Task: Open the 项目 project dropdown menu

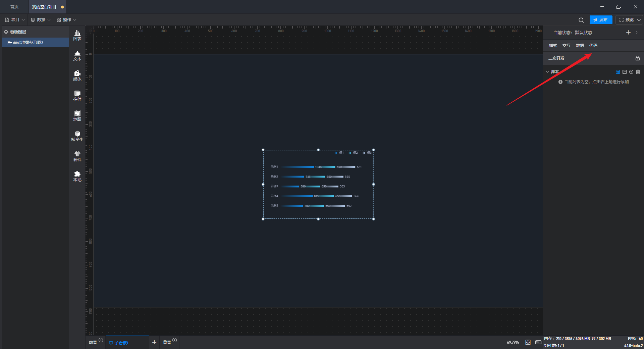Action: pyautogui.click(x=15, y=20)
